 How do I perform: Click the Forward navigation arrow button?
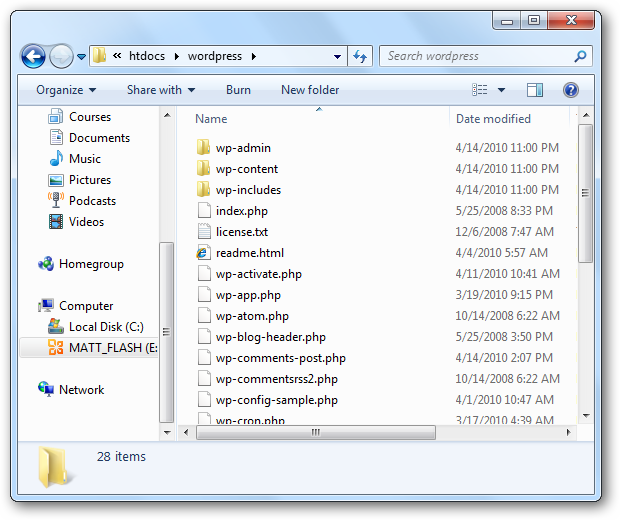tap(61, 56)
